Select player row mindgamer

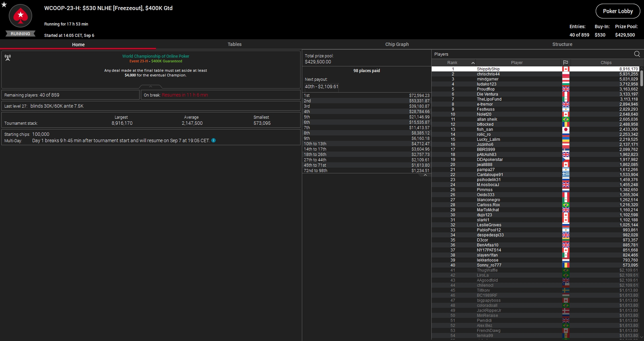click(x=535, y=79)
